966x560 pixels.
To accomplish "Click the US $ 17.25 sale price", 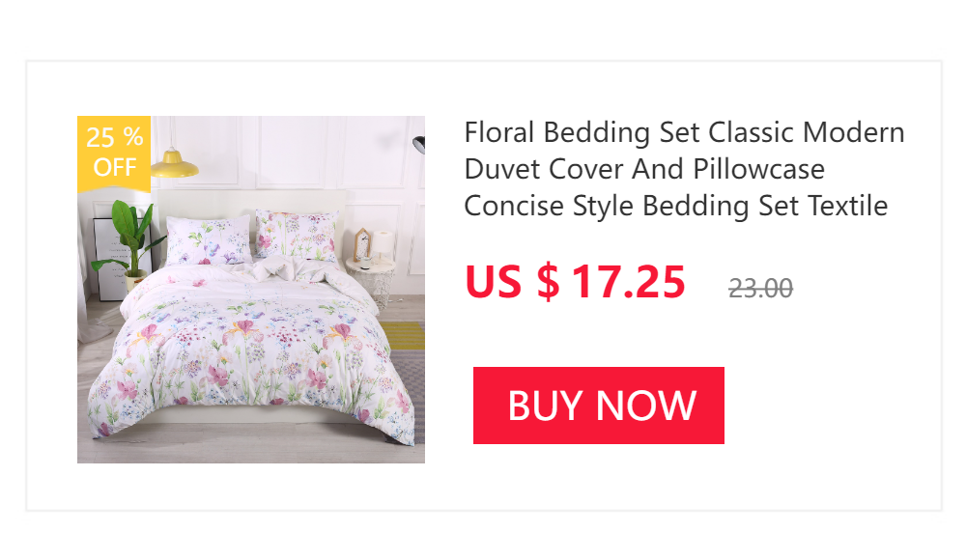I will 575,282.
